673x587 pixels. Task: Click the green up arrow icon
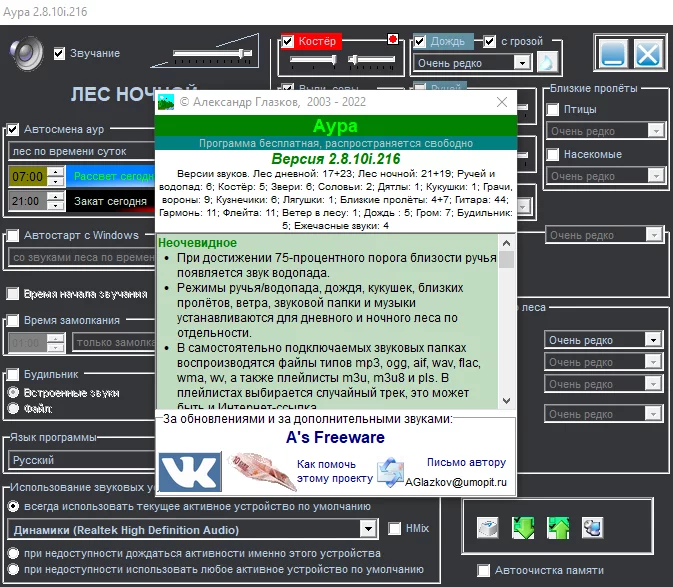click(558, 527)
